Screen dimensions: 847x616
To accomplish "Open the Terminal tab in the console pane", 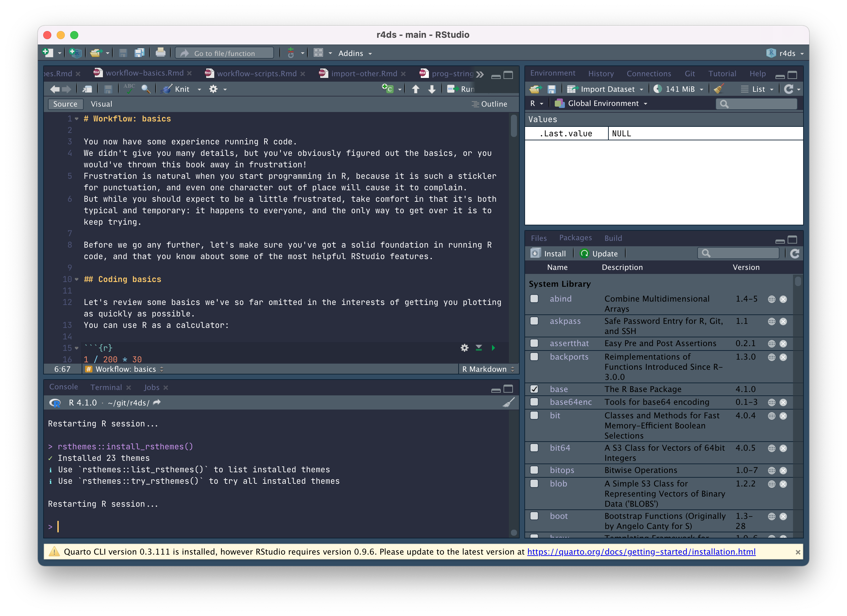I will (x=106, y=387).
